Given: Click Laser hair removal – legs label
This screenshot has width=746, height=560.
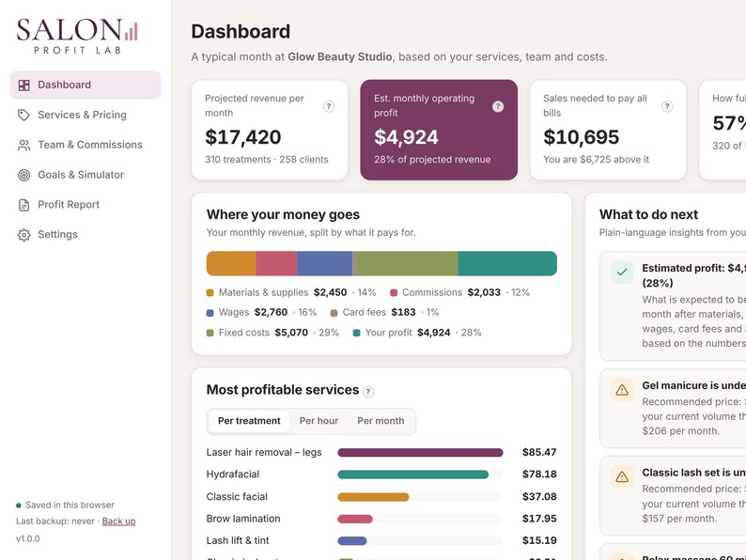Looking at the screenshot, I should pyautogui.click(x=264, y=453).
